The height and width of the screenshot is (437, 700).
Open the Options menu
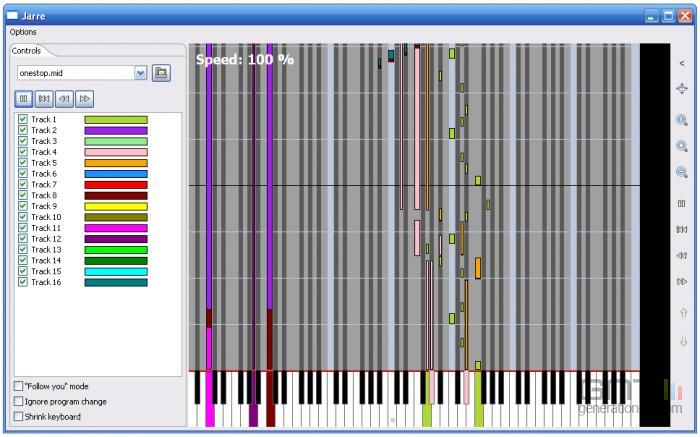[x=23, y=32]
